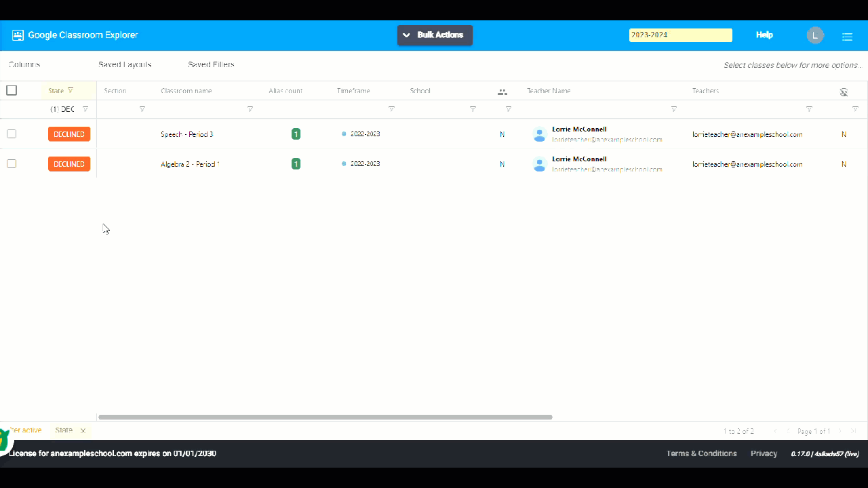The width and height of the screenshot is (868, 488).
Task: Open the (1) DEC state filter dropdown
Action: click(x=69, y=109)
